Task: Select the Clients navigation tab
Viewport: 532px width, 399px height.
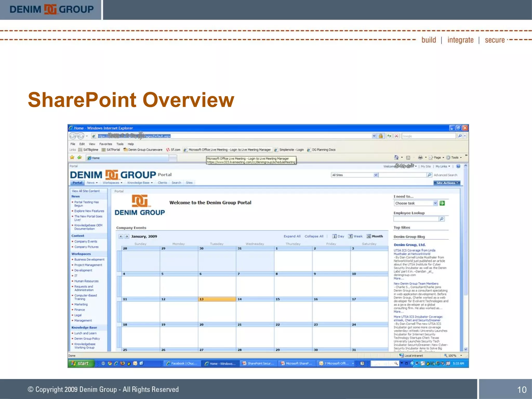Action: click(x=162, y=183)
